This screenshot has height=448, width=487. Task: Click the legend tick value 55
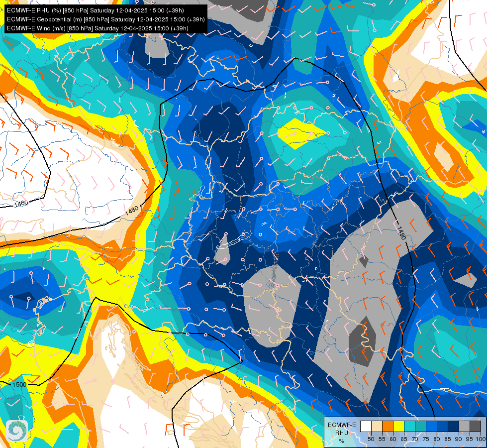pyautogui.click(x=382, y=439)
